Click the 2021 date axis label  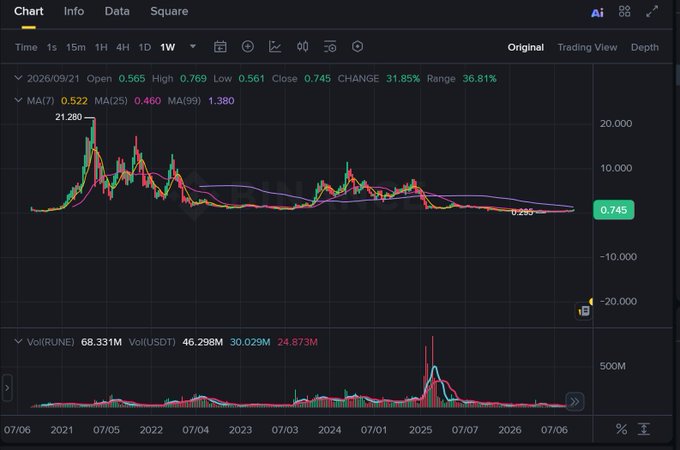(x=62, y=430)
